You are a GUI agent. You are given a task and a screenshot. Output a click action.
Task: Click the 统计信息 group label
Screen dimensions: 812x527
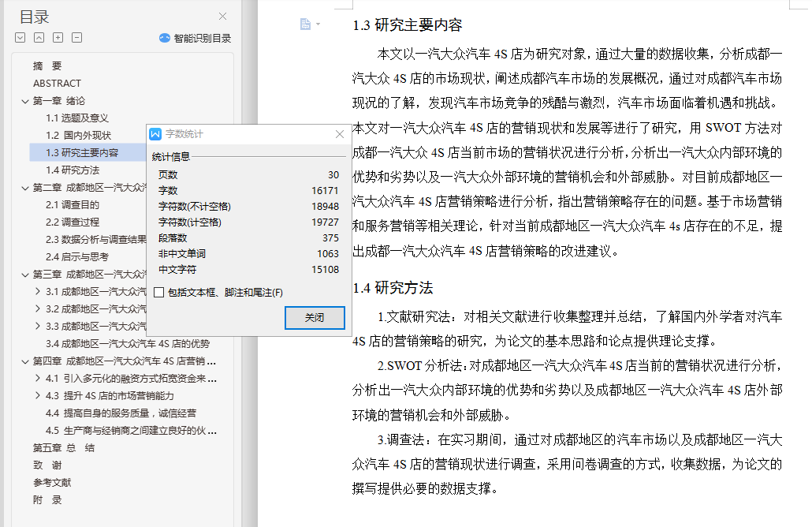tap(171, 157)
